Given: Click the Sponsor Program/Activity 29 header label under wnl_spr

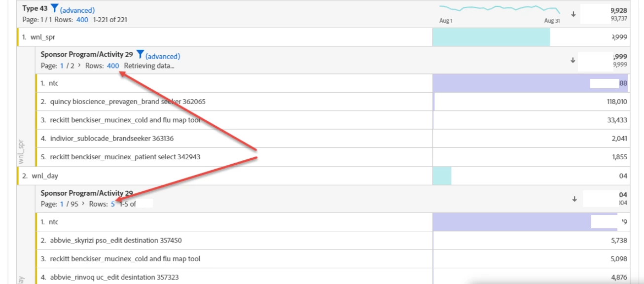Looking at the screenshot, I should (x=87, y=54).
